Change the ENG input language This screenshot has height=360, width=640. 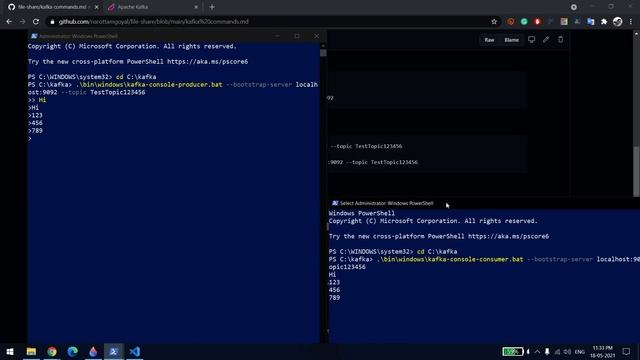[x=580, y=351]
